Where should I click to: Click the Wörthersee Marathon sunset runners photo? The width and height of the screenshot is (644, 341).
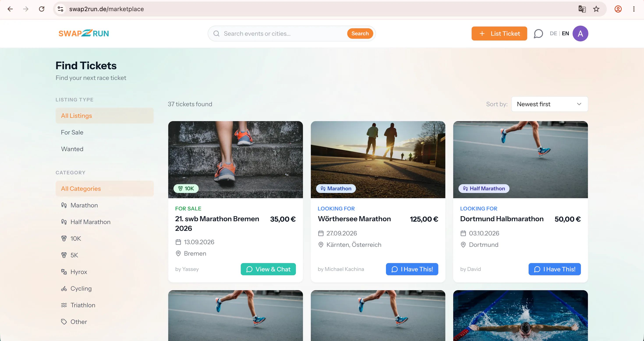[378, 159]
